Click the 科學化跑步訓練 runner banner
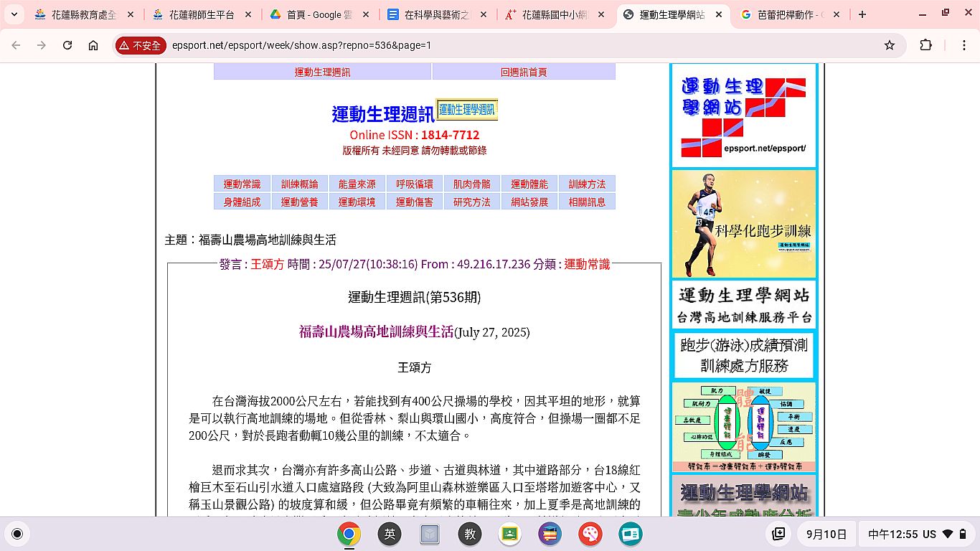 pyautogui.click(x=744, y=224)
